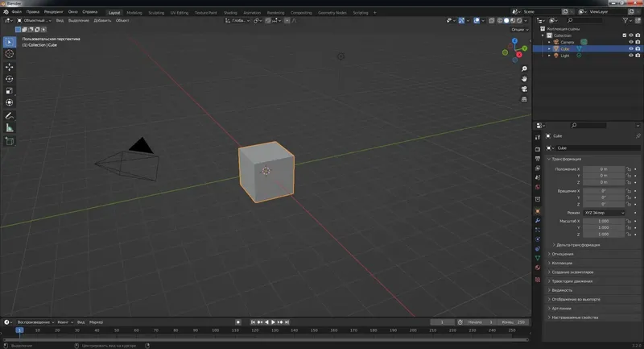Toggle snapping magnet in header
Viewport: 644px width, 349px height.
click(x=268, y=20)
